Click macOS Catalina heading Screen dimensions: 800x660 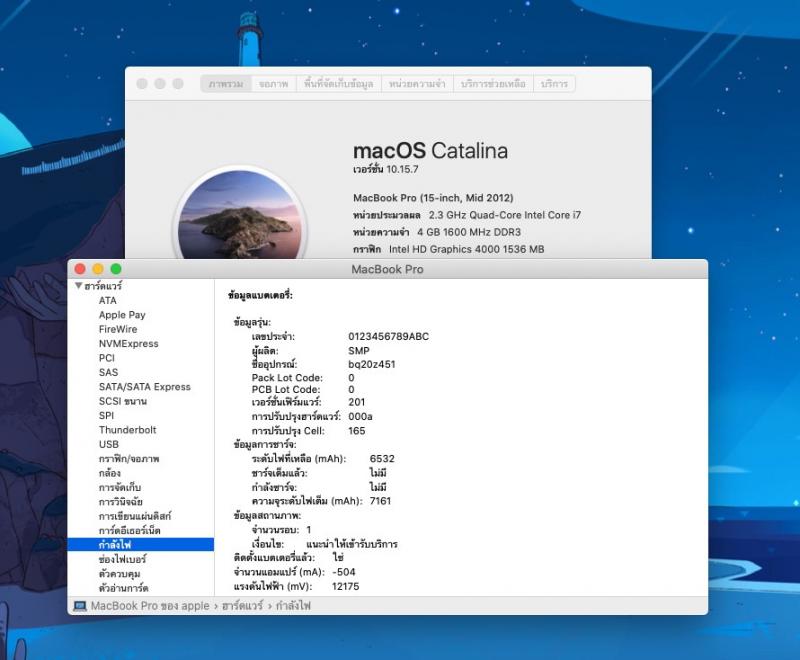tap(430, 150)
